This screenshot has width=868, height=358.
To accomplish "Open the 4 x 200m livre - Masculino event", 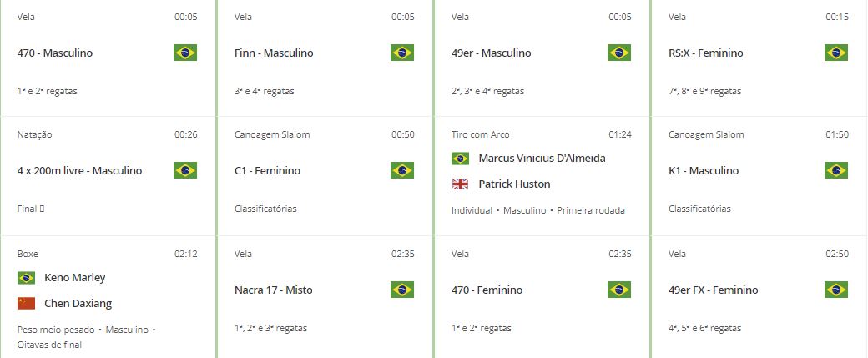I will (80, 170).
